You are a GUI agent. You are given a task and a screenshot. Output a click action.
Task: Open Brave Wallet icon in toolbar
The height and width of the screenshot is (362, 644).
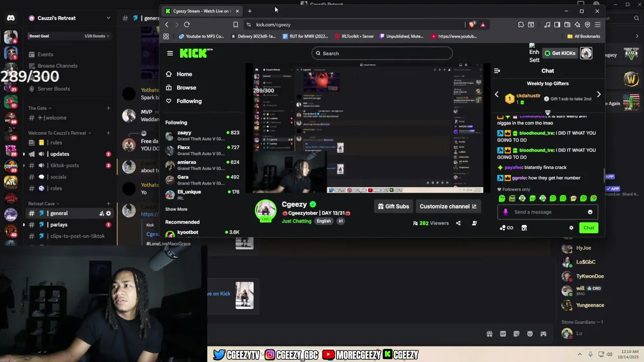point(567,25)
